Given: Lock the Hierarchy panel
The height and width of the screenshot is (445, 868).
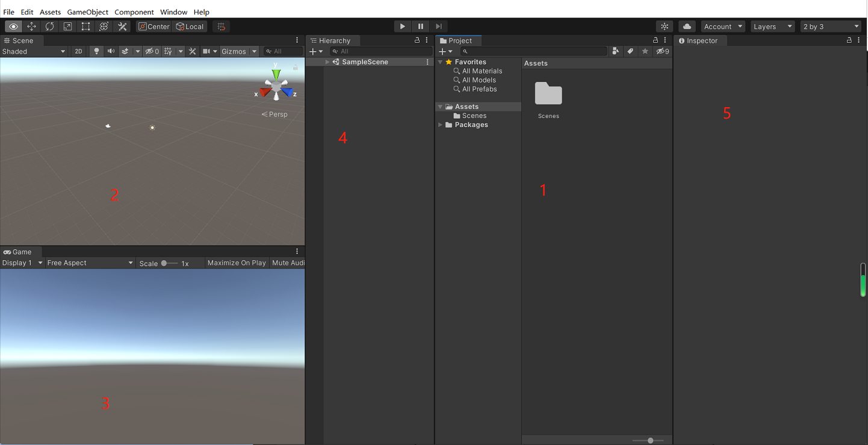Looking at the screenshot, I should pyautogui.click(x=417, y=40).
